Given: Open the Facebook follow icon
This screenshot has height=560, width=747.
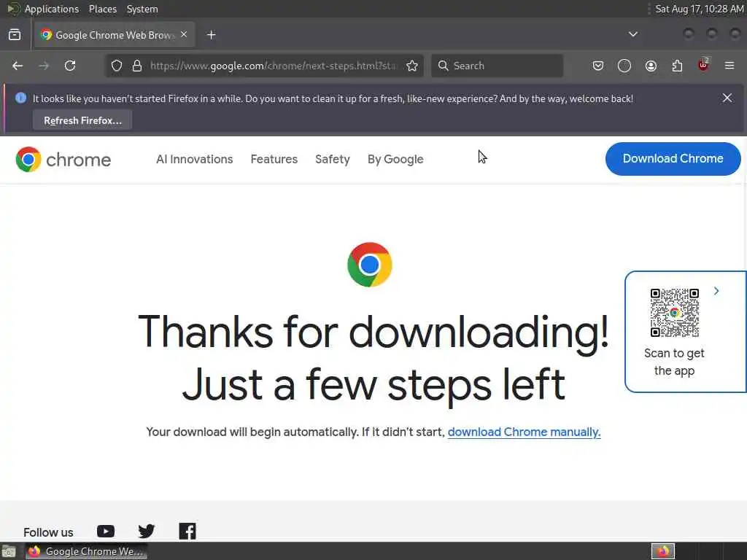Looking at the screenshot, I should coord(187,531).
